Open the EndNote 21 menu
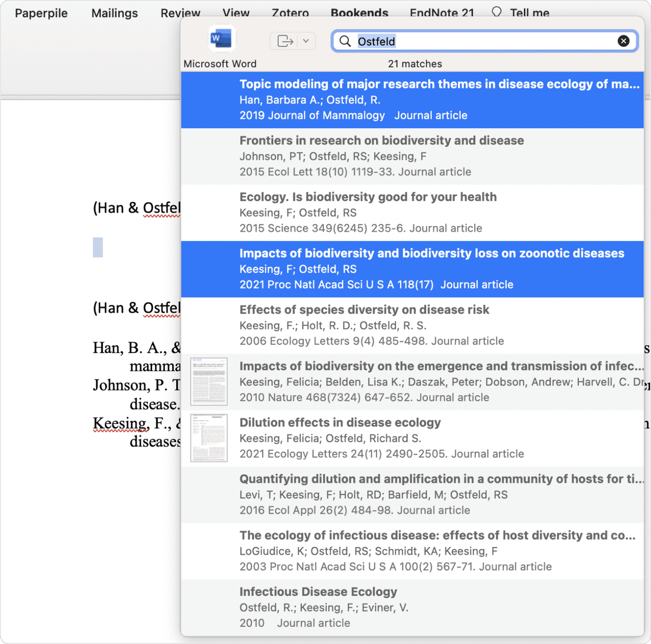Screen dimensions: 651x644 (x=441, y=13)
